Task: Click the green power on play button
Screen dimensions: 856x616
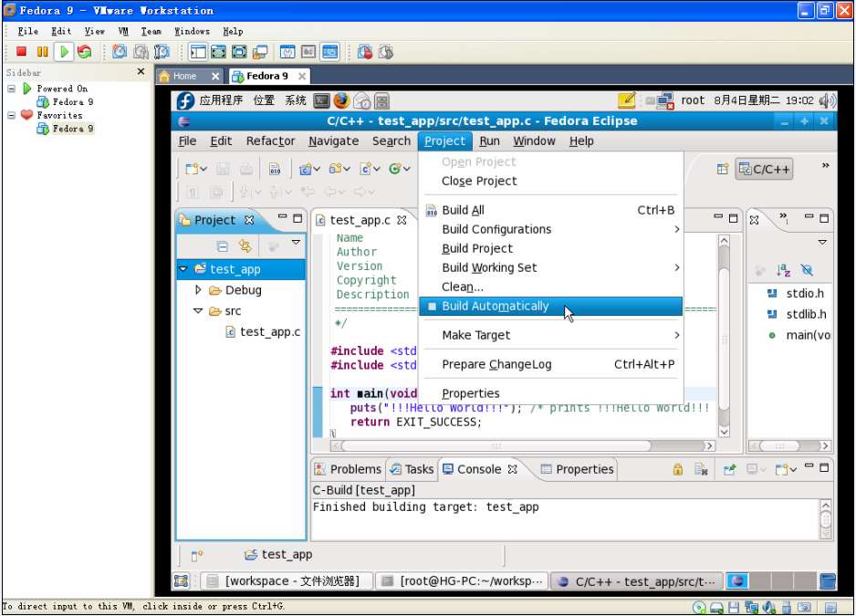Action: 64,52
